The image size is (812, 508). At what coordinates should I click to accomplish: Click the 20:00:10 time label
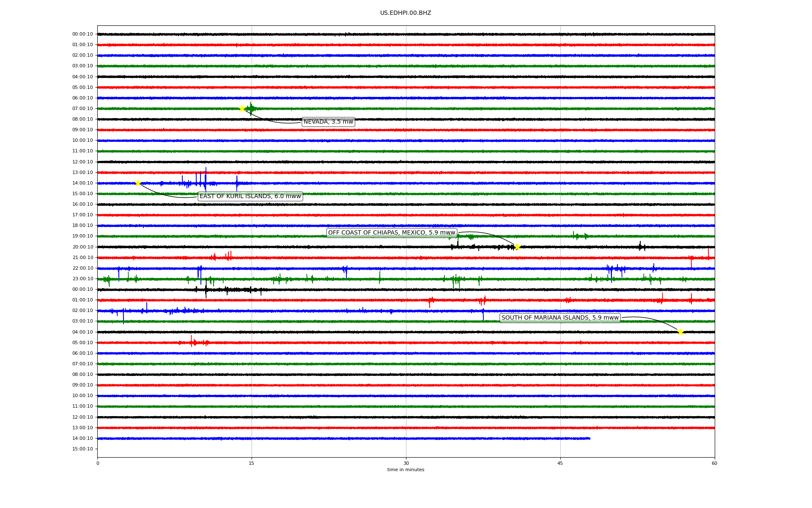(82, 247)
